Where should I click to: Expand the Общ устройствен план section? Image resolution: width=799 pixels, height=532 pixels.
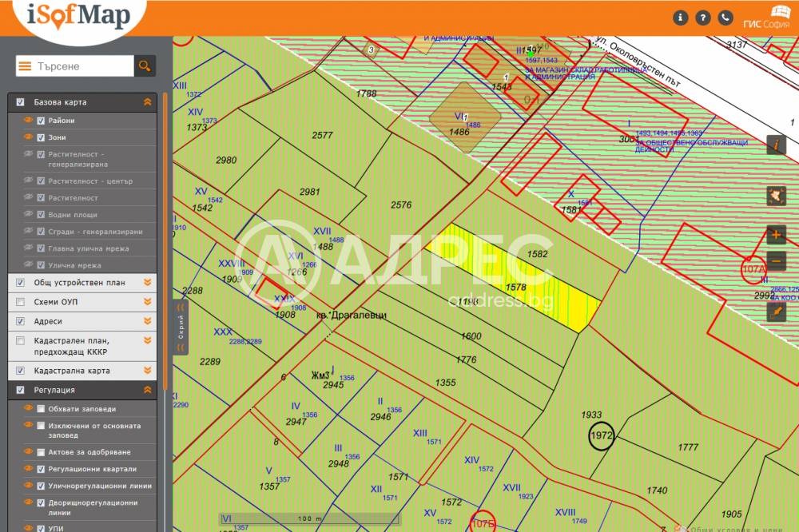tap(147, 283)
